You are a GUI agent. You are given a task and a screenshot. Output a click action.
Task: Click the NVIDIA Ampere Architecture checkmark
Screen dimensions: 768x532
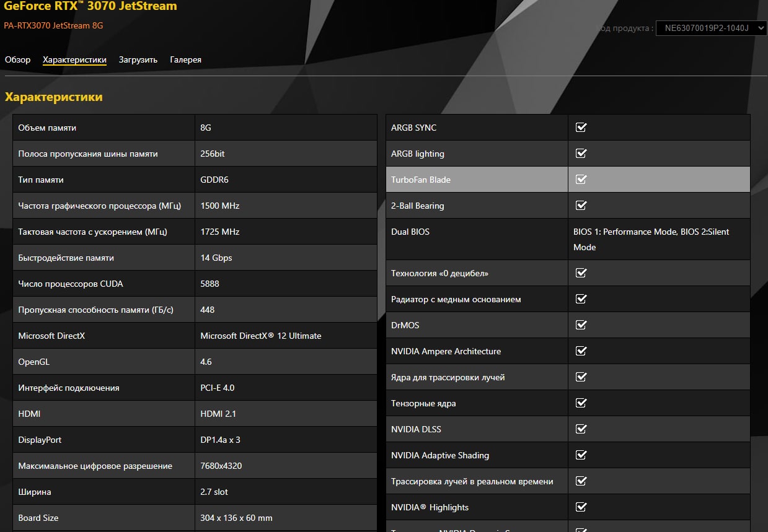(x=581, y=351)
